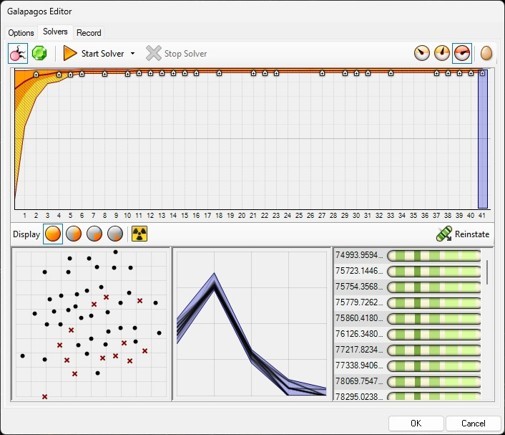This screenshot has width=505, height=435.
Task: Click the egg icon in the toolbar
Action: pyautogui.click(x=486, y=53)
